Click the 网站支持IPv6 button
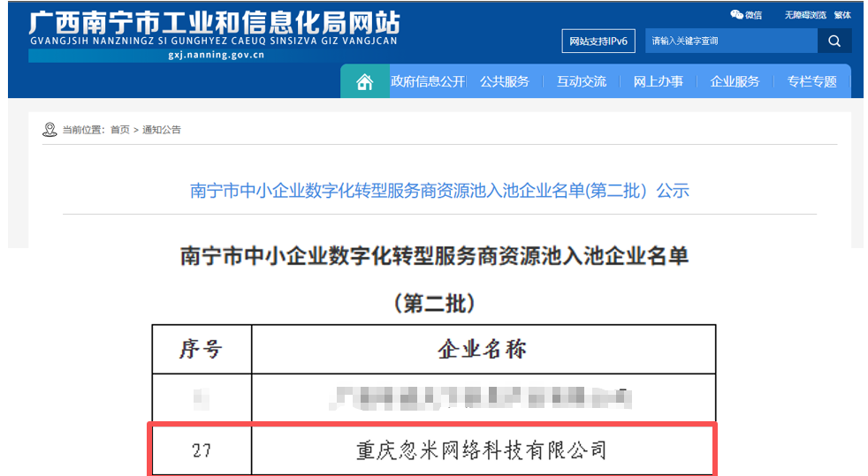 pyautogui.click(x=598, y=41)
